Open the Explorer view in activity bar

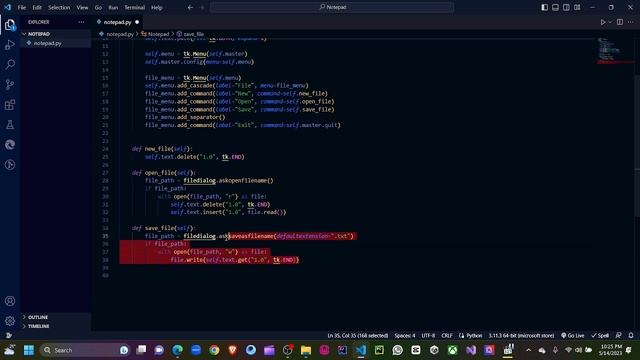[x=10, y=25]
